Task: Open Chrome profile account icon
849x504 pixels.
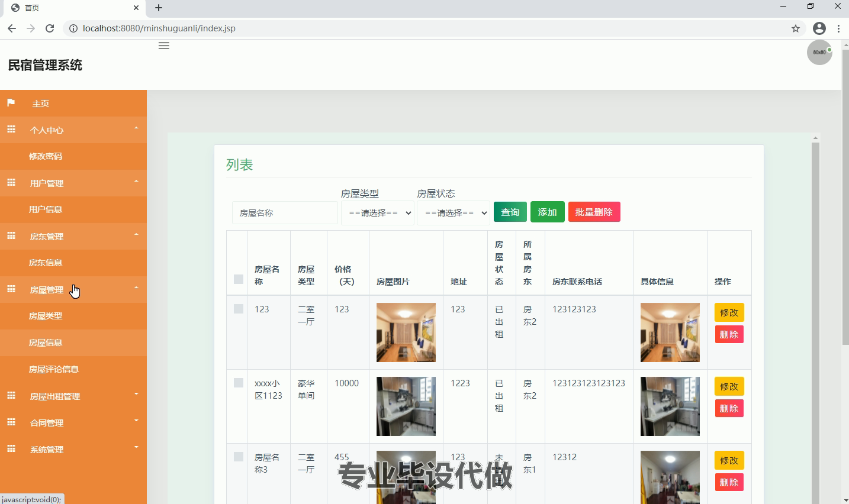Action: click(x=819, y=28)
